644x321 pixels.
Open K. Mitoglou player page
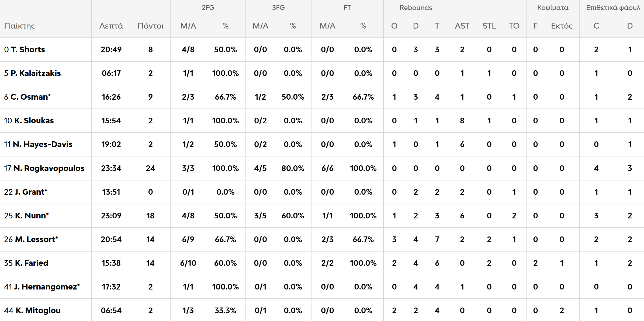[38, 310]
